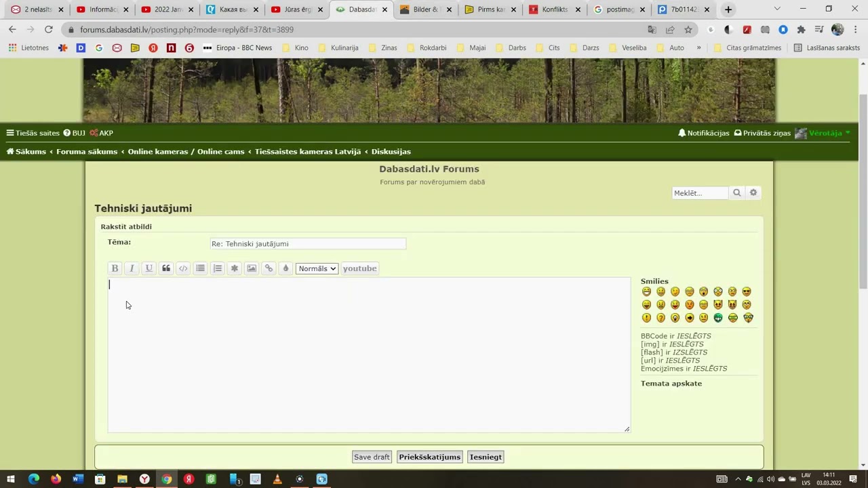The width and height of the screenshot is (868, 488).
Task: Open the Tehniski jautājumi topic title
Action: point(143,208)
